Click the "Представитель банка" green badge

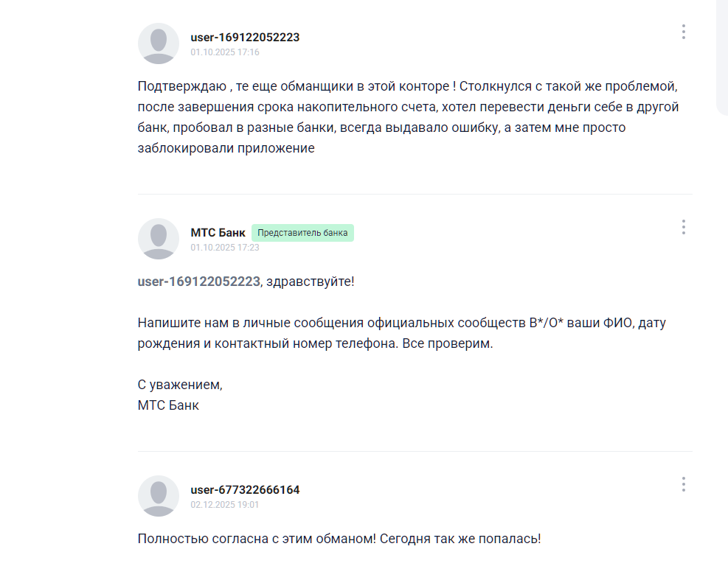[x=302, y=233]
